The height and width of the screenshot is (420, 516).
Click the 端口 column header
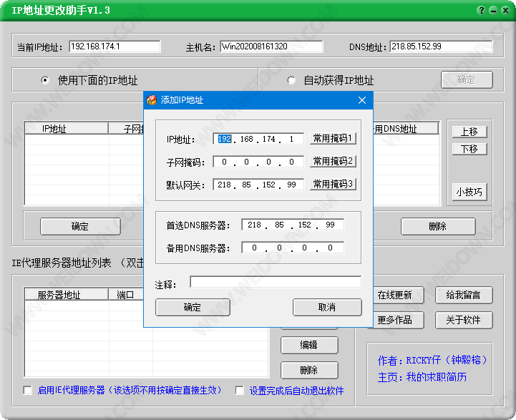(x=127, y=295)
